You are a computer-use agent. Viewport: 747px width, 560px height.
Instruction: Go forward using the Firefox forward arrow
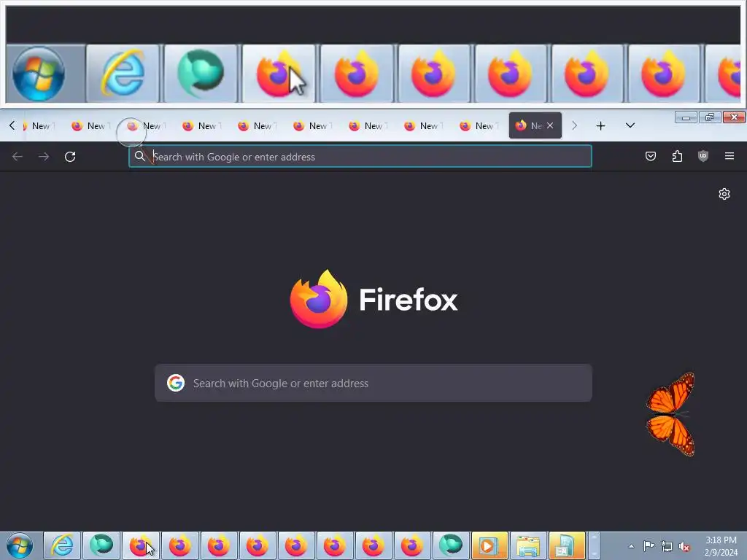click(44, 157)
